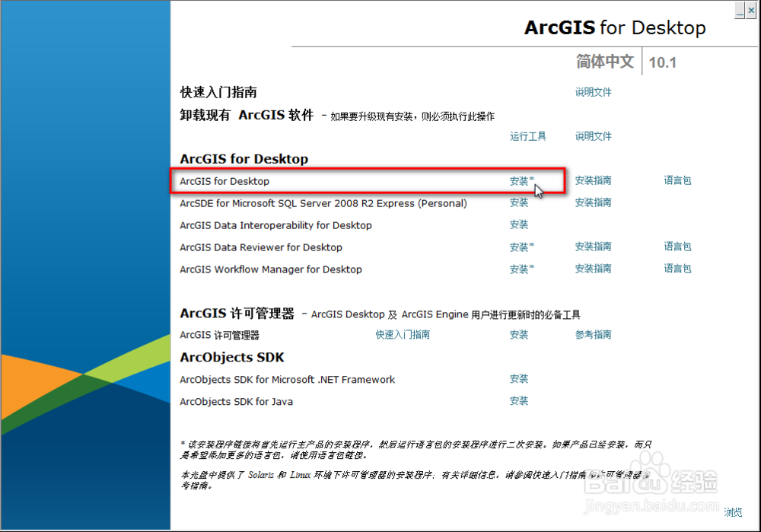Open 说明文件 beside 运行工具
This screenshot has height=532, width=761.
coord(593,136)
